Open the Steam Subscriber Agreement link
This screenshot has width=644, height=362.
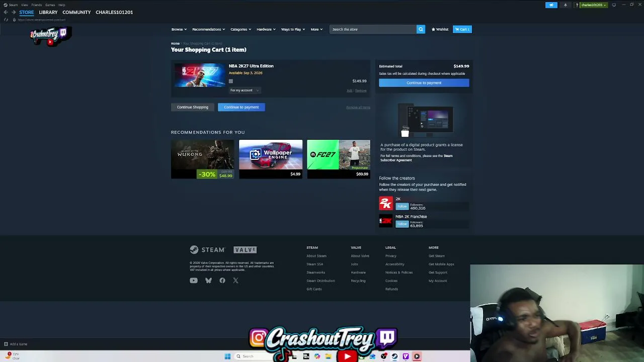[x=416, y=158]
